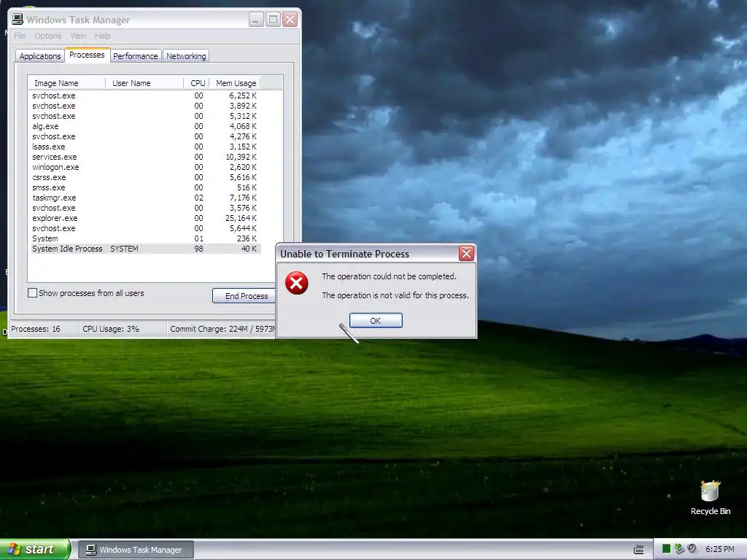Screen dimensions: 747x560
Task: Select the smss.exe process row
Action: click(145, 187)
